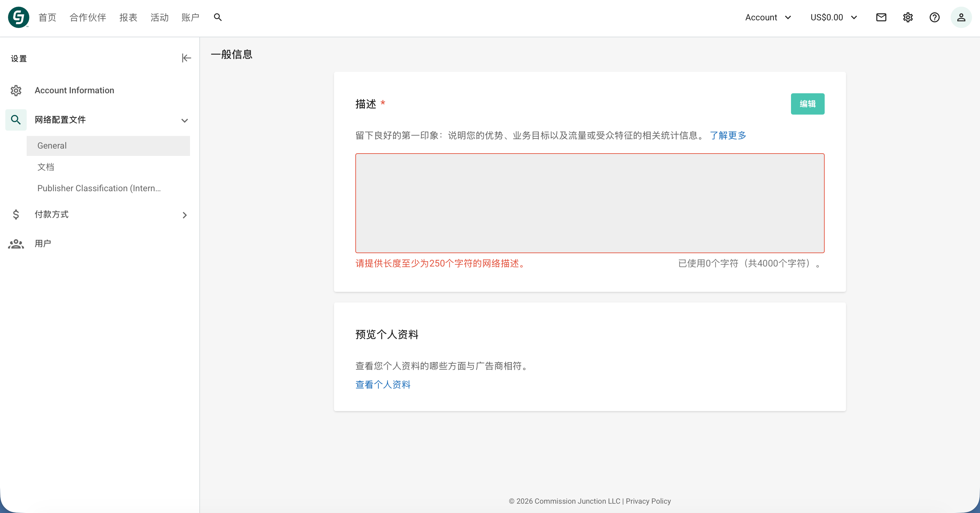The height and width of the screenshot is (513, 980).
Task: Open the 账户 menu
Action: (191, 18)
